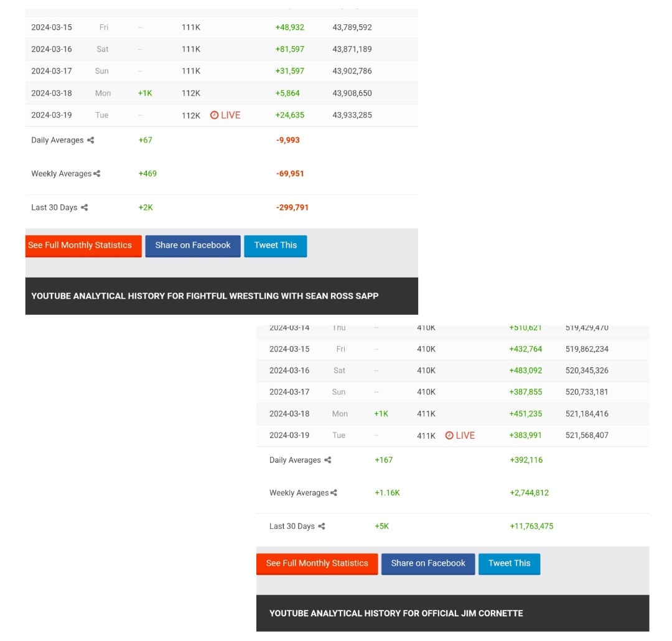This screenshot has height=641, width=672.
Task: Select the Fightful Wrestling analytical history header
Action: (204, 296)
